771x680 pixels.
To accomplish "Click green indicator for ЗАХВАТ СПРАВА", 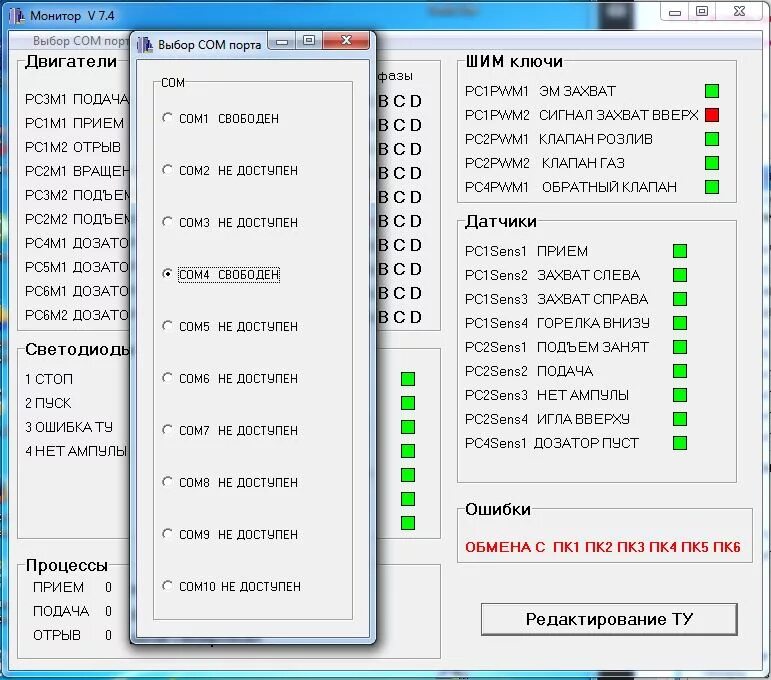I will pyautogui.click(x=680, y=299).
